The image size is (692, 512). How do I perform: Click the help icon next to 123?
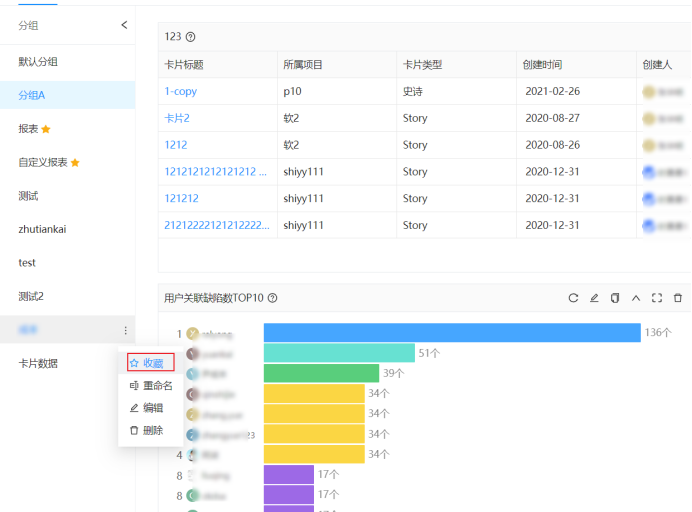(191, 37)
